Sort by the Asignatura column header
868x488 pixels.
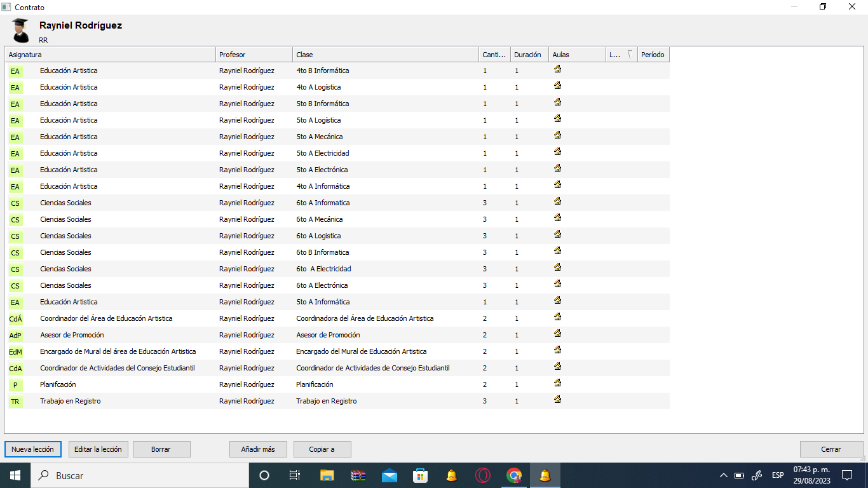[x=110, y=55]
